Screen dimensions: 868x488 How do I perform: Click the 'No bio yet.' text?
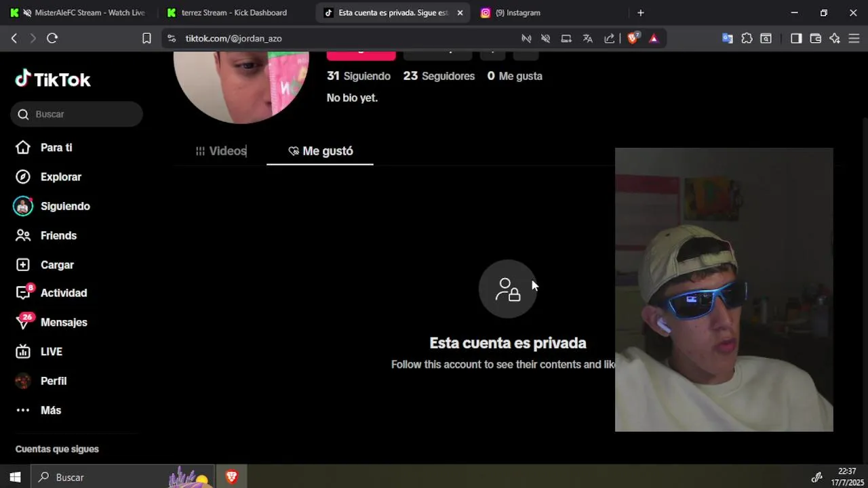(352, 98)
